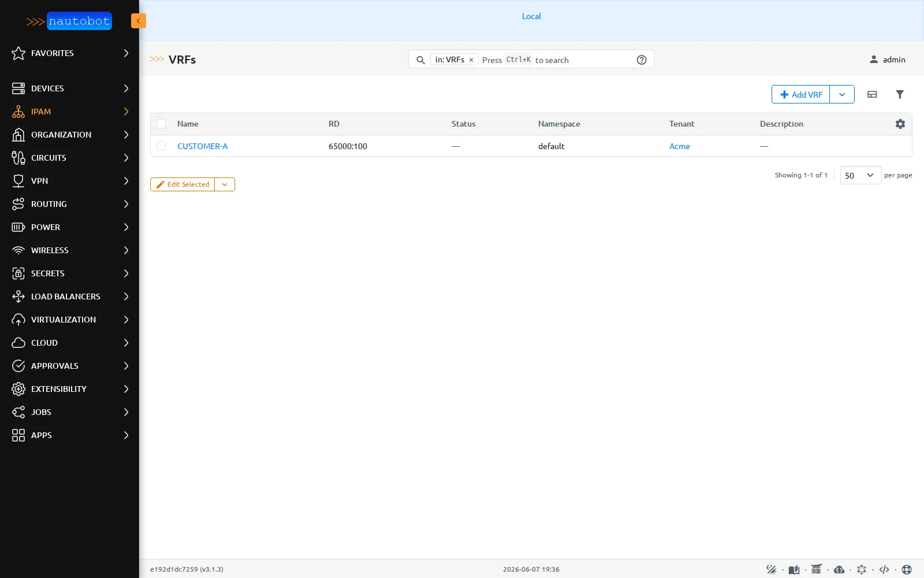The image size is (924, 578).
Task: Toggle the select-all checkbox in table header
Action: click(x=161, y=124)
